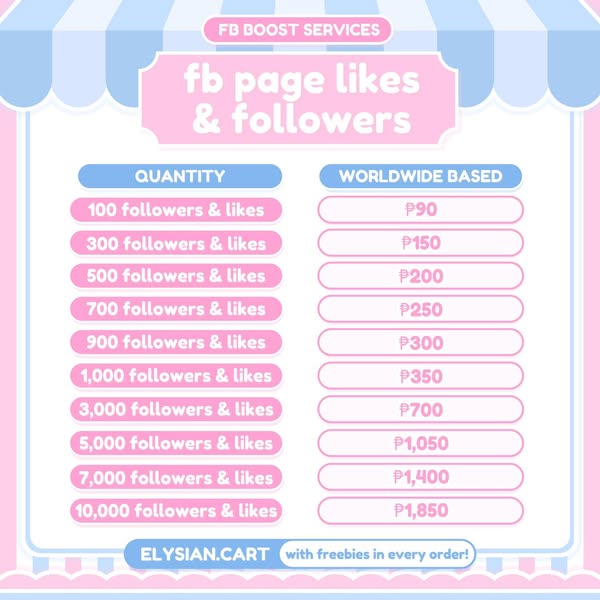Choose the 1,000 followers & likes option

[176, 376]
